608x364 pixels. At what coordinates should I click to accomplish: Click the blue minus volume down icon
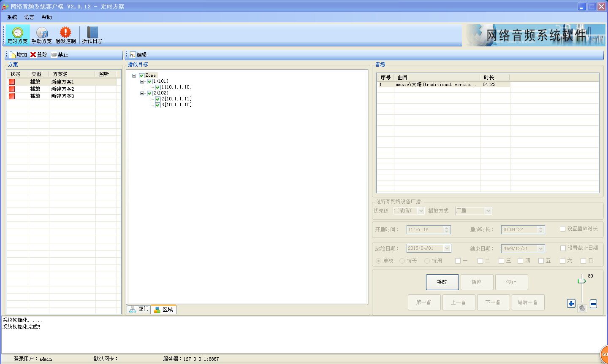pyautogui.click(x=593, y=304)
